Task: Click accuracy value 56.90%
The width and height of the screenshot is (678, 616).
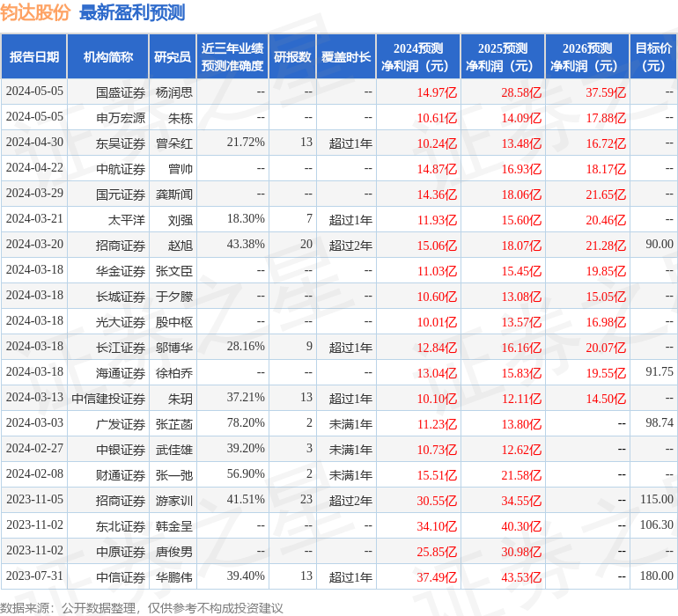Action: click(x=246, y=473)
